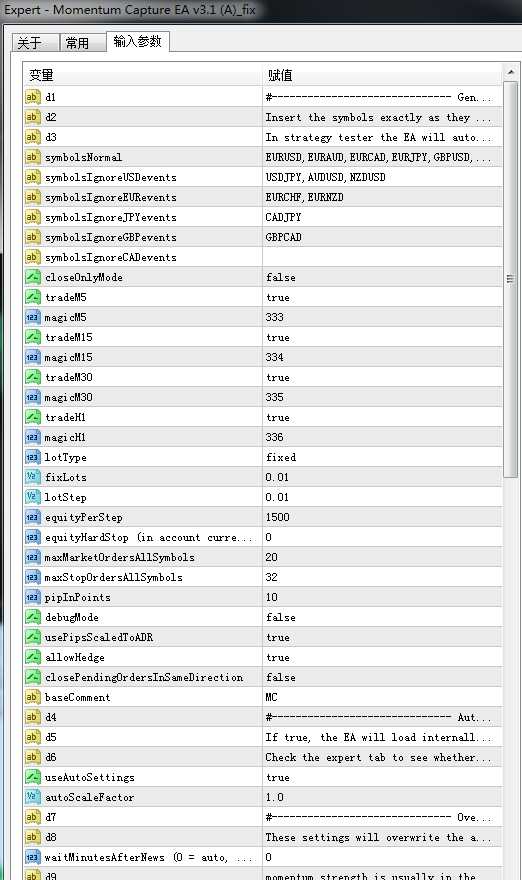Open the lotType value dropdown showing fixed

[382, 457]
